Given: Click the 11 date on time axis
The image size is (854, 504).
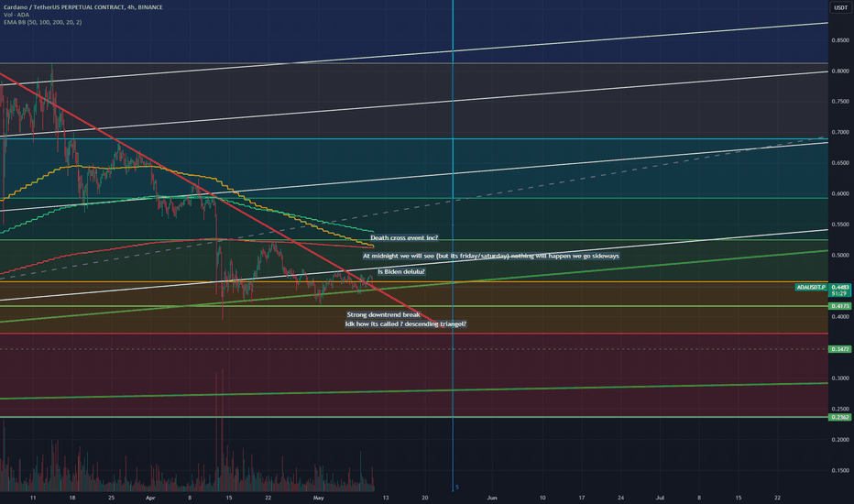Looking at the screenshot, I should coord(33,498).
